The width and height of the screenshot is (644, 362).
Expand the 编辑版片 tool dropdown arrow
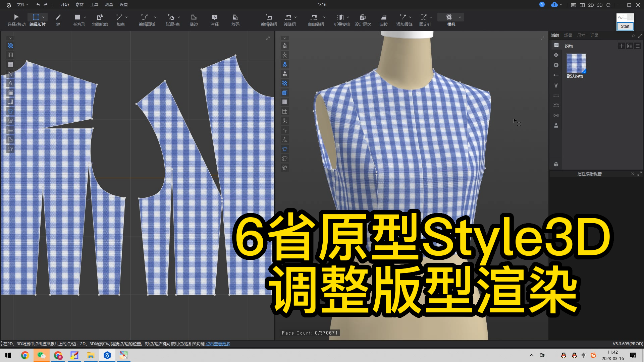click(x=43, y=17)
